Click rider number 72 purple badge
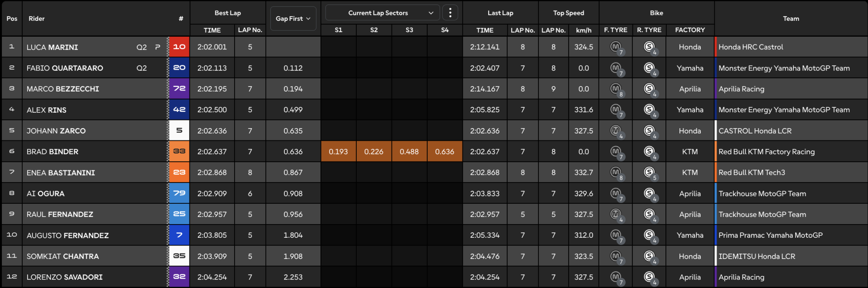Screen dimensions: 868x288 point(179,89)
